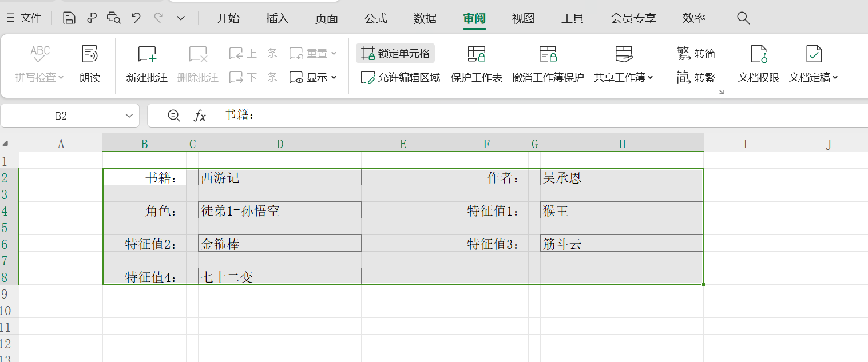This screenshot has height=362, width=868.
Task: Click the Save icon in quick access toolbar
Action: pyautogui.click(x=69, y=18)
